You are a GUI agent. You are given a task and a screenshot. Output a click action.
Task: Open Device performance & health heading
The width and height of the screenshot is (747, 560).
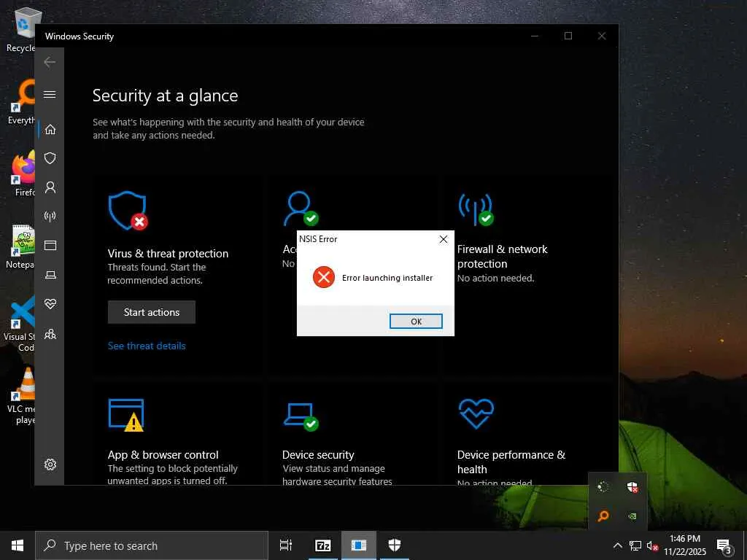click(511, 462)
